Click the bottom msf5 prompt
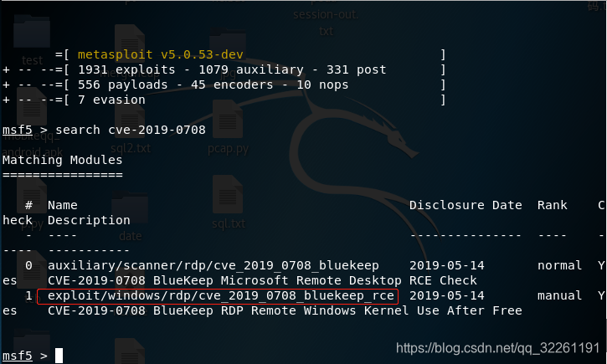 18,356
